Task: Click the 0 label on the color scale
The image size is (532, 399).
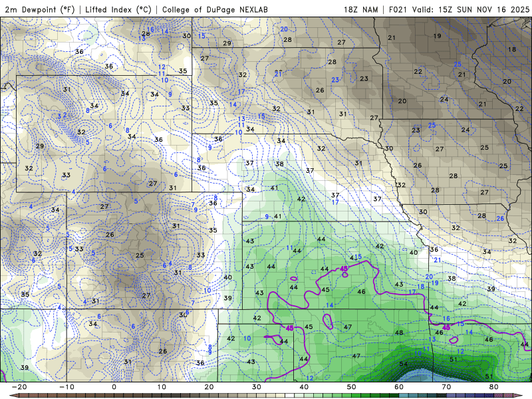Action: [114, 387]
